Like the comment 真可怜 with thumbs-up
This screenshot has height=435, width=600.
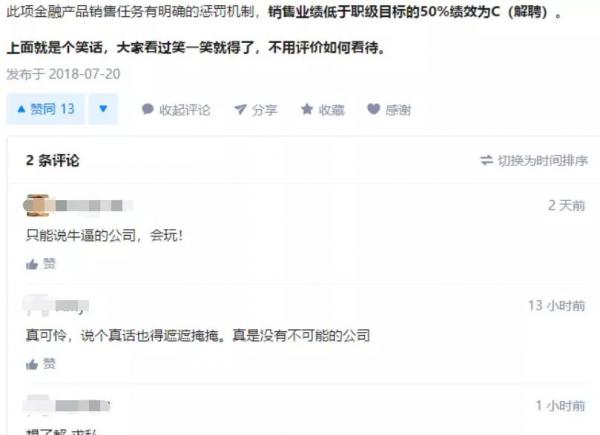pos(32,364)
